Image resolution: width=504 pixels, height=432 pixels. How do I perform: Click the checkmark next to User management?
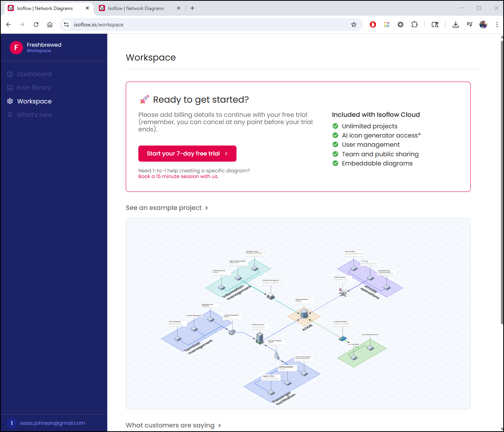(x=335, y=144)
